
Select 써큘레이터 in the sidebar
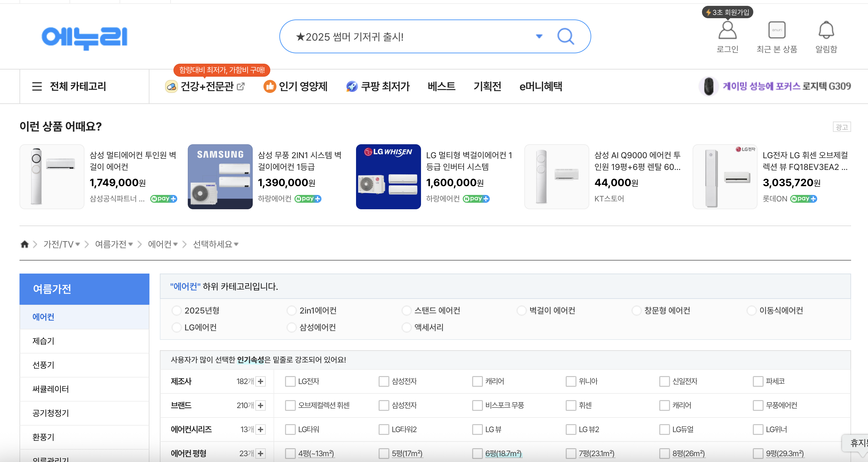point(84,389)
